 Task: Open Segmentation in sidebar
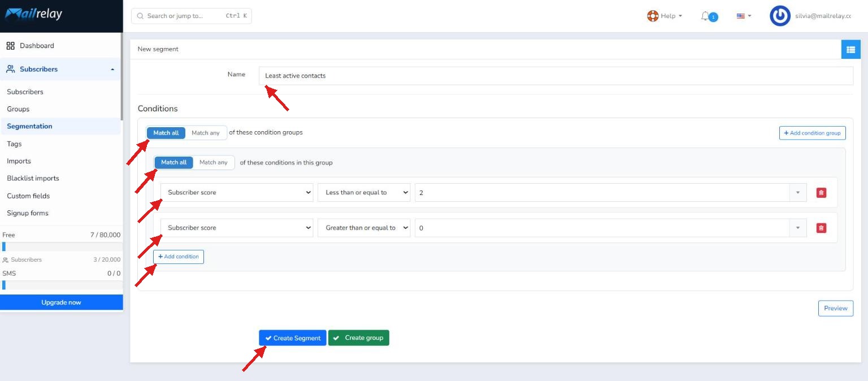tap(29, 126)
